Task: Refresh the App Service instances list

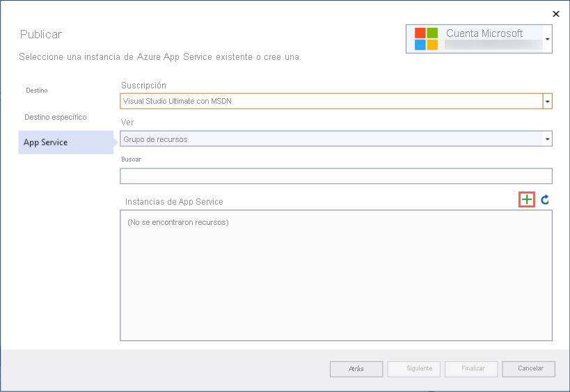Action: (x=544, y=200)
